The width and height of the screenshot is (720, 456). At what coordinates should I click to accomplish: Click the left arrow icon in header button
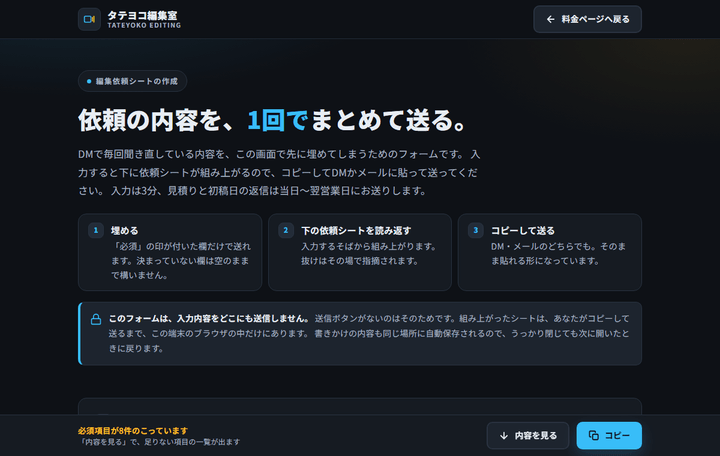[550, 19]
